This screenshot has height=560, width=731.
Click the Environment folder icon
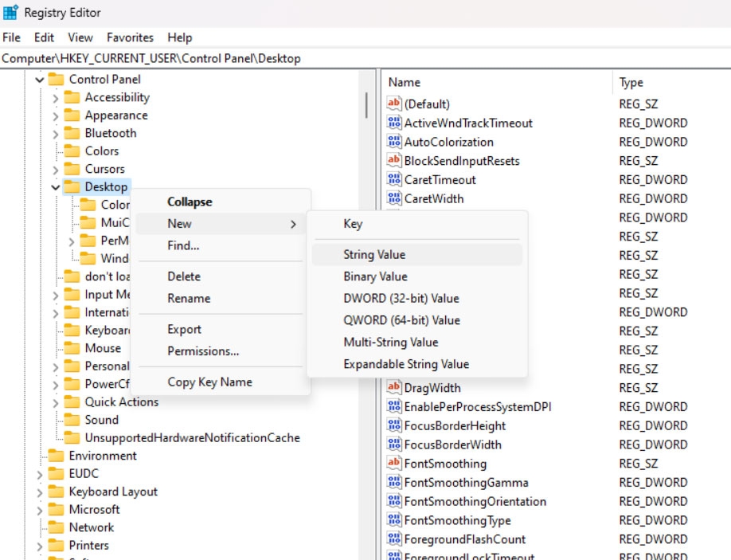(56, 456)
